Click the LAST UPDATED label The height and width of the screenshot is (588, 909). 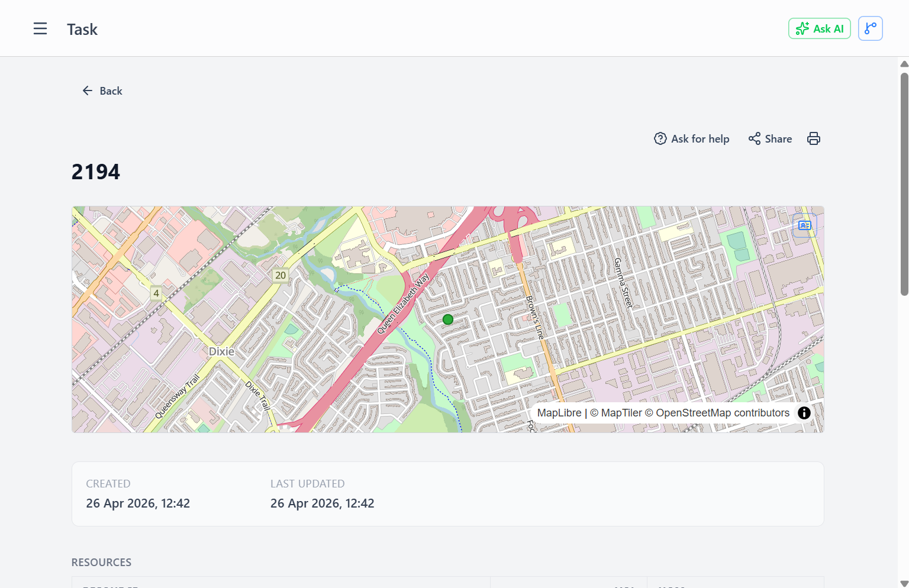tap(307, 484)
